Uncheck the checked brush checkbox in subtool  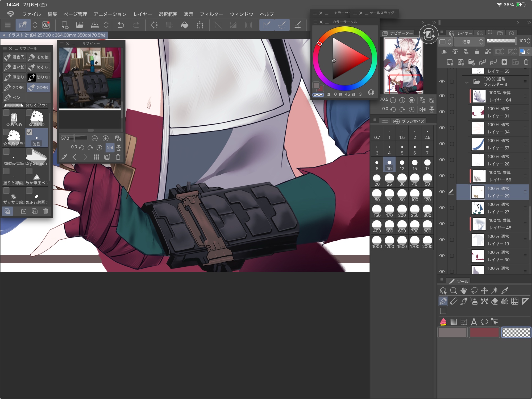(x=29, y=132)
